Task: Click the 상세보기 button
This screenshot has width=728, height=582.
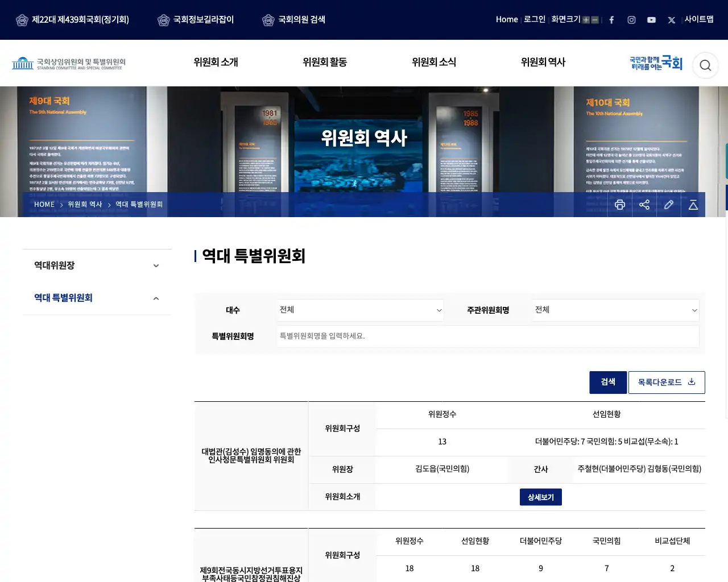Action: [541, 497]
